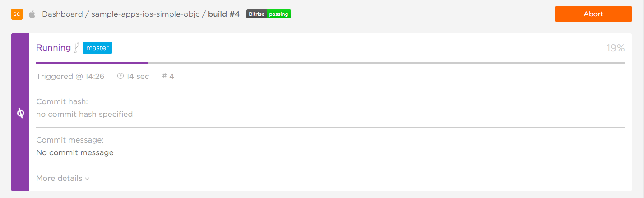Click the Bitrise passing status badge

(x=269, y=14)
